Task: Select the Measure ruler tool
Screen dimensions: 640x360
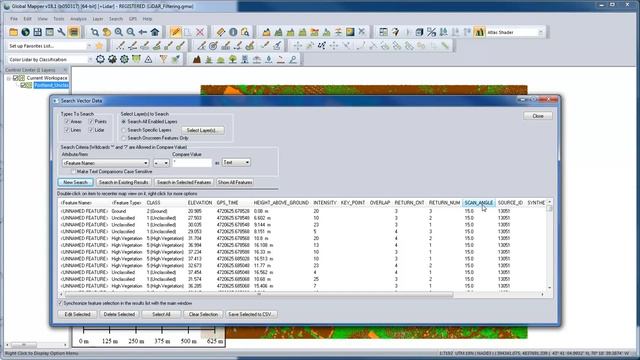Action: coord(220,32)
